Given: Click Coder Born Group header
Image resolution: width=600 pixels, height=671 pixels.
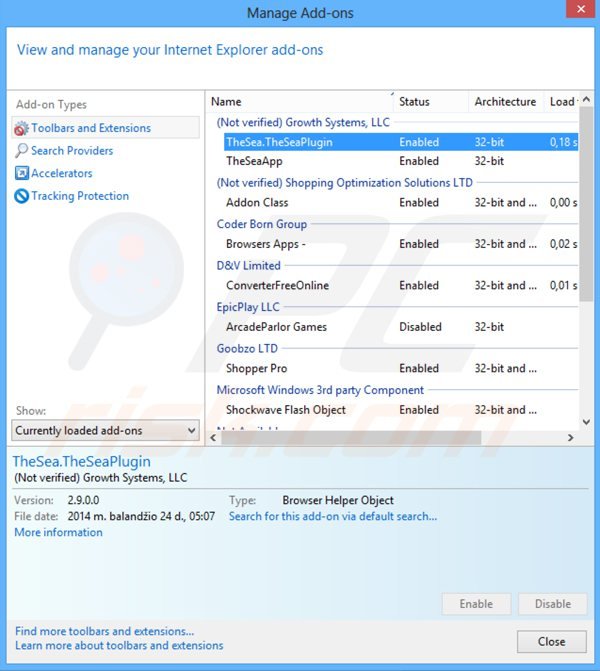Looking at the screenshot, I should 261,224.
